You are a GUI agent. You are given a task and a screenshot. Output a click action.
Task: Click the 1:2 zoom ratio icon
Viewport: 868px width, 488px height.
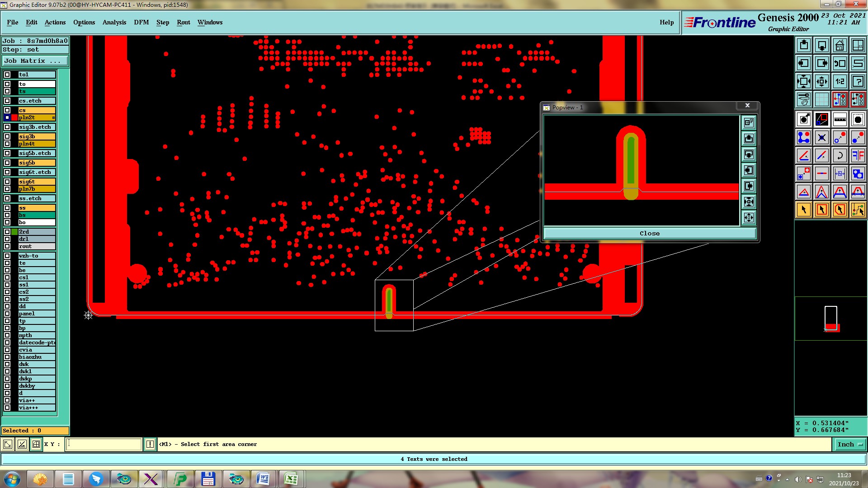840,82
